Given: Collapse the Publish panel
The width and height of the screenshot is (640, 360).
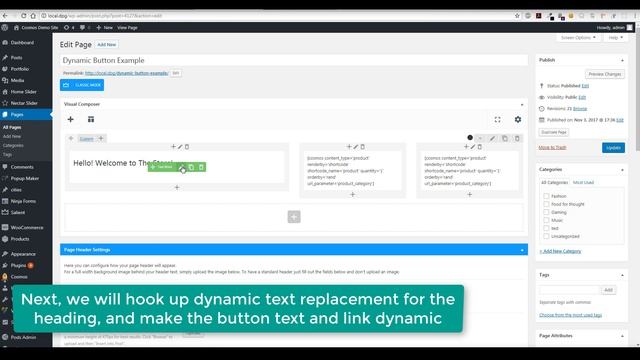Looking at the screenshot, I should [622, 60].
